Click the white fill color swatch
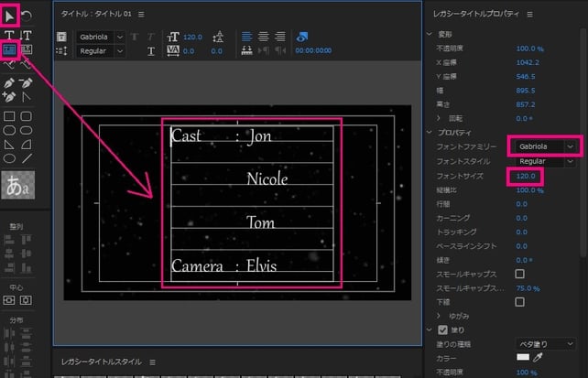The width and height of the screenshot is (588, 378). (x=523, y=356)
